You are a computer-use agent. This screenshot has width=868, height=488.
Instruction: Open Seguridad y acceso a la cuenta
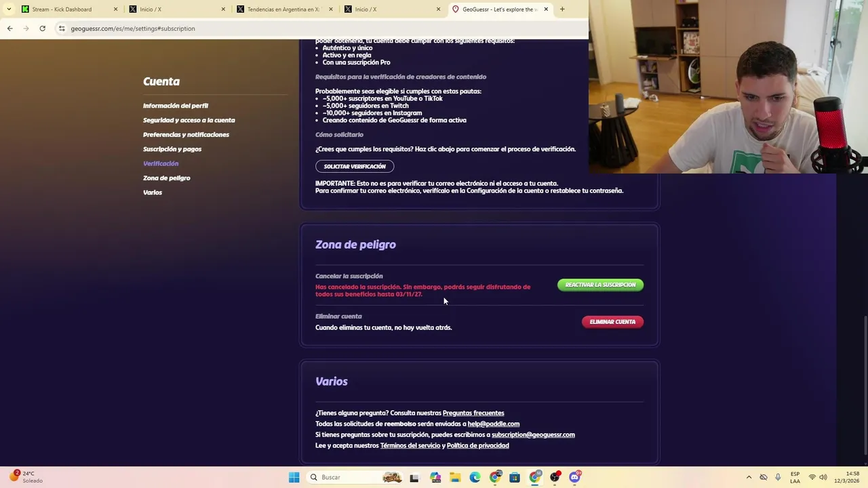tap(189, 120)
